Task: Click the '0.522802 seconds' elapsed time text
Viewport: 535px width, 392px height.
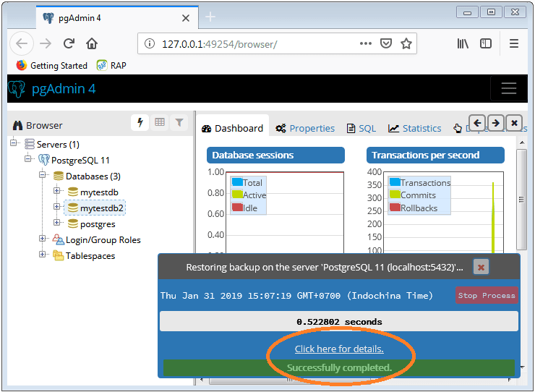Action: (x=339, y=322)
